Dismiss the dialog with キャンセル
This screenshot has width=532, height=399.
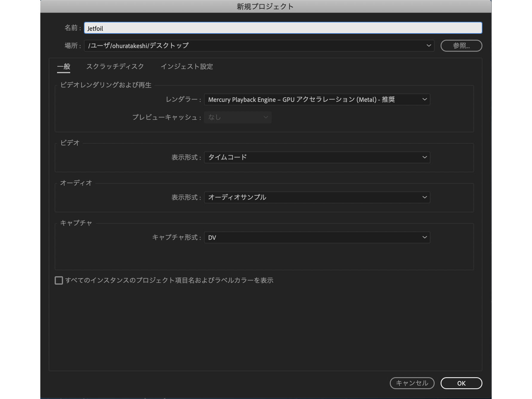tap(412, 383)
